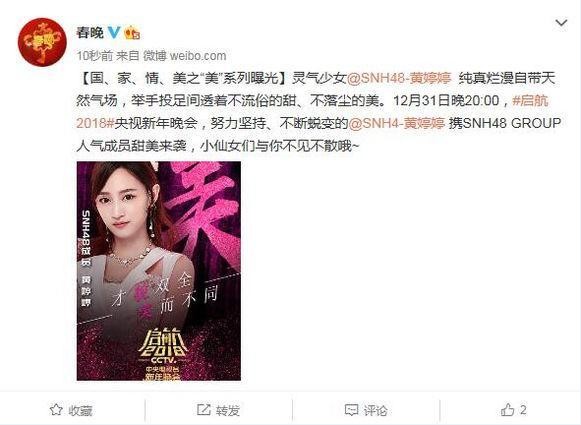This screenshot has width=581, height=425.
Task: Expand the post options chevron
Action: (x=561, y=23)
